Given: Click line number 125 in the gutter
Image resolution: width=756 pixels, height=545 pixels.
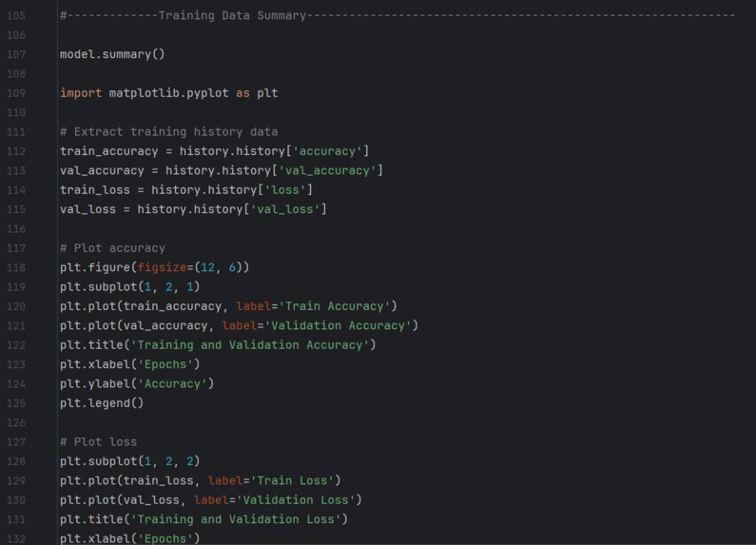Looking at the screenshot, I should [16, 403].
